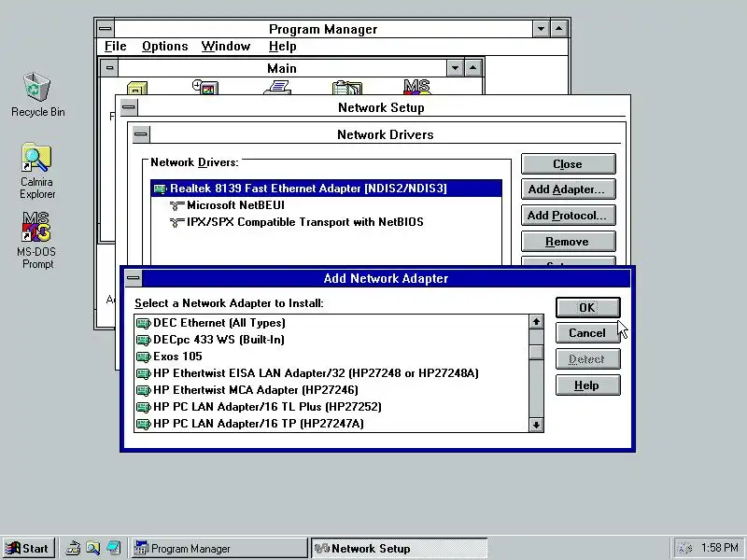This screenshot has height=560, width=747.
Task: Click the file cabinet icon in Main group
Action: pos(137,88)
